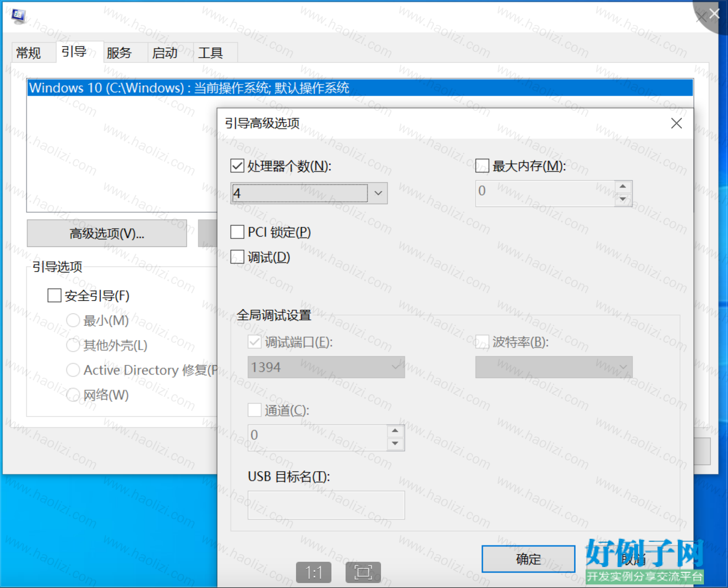Click the 高级选项(V)... button
Image resolution: width=728 pixels, height=588 pixels.
[107, 233]
